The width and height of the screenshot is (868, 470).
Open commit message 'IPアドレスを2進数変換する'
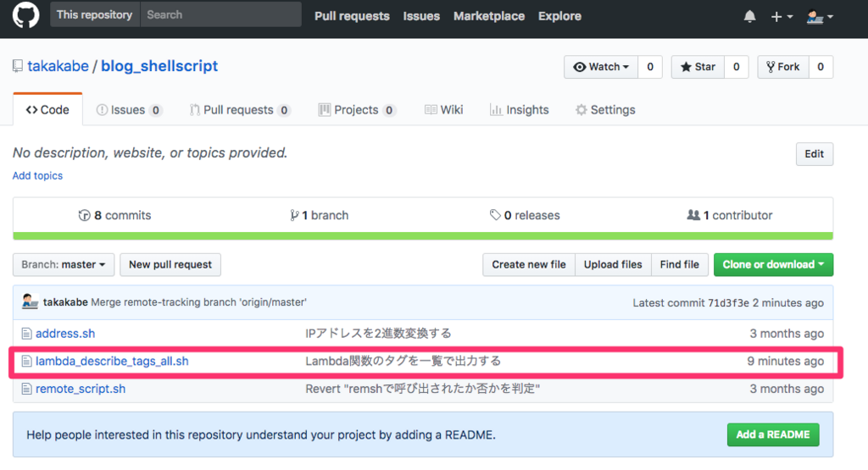tap(378, 334)
